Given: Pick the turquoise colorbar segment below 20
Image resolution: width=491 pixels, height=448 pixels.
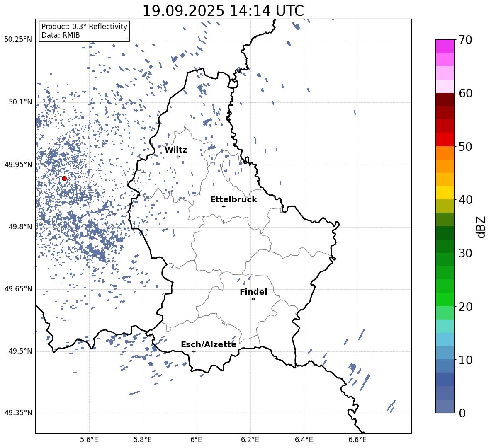Looking at the screenshot, I should click(445, 326).
